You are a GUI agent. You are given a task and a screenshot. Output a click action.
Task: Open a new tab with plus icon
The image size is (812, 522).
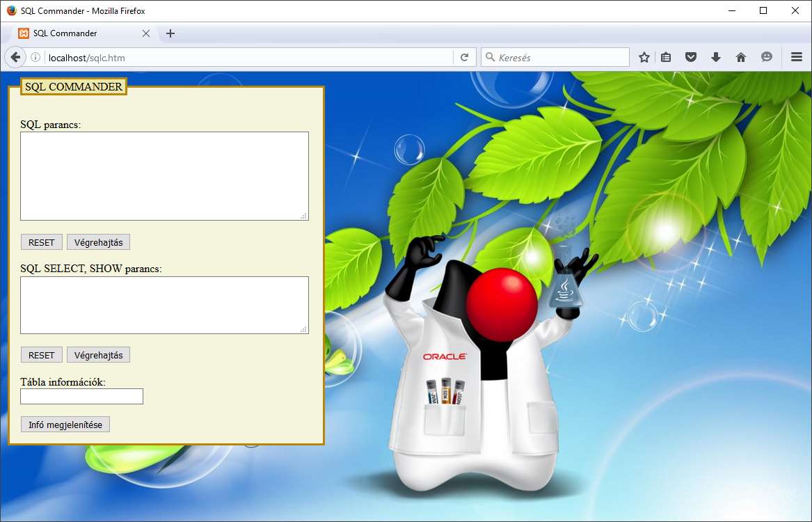tap(170, 33)
